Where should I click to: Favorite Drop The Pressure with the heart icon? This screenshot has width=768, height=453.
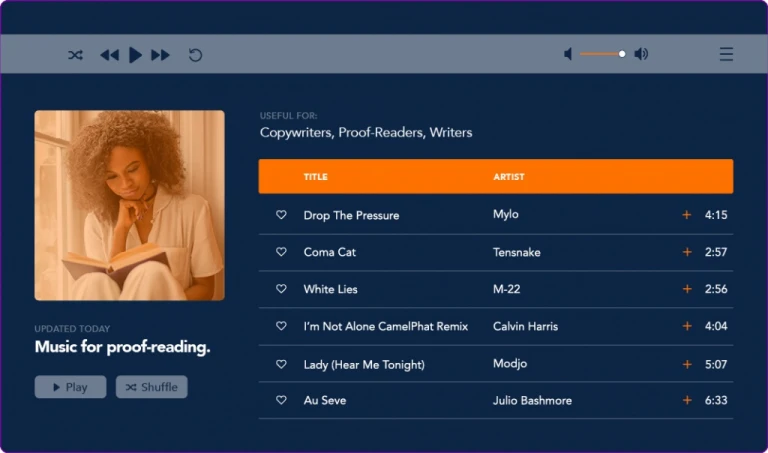pos(281,215)
